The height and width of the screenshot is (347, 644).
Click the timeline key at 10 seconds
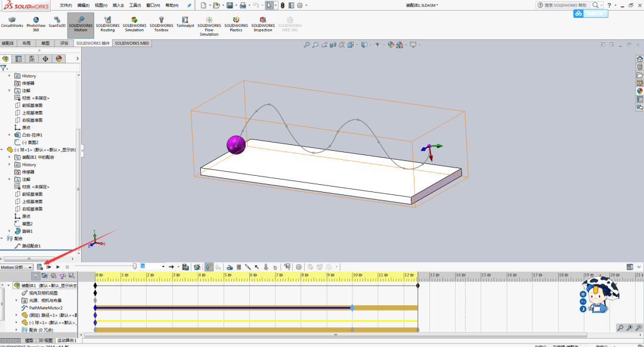pyautogui.click(x=354, y=308)
